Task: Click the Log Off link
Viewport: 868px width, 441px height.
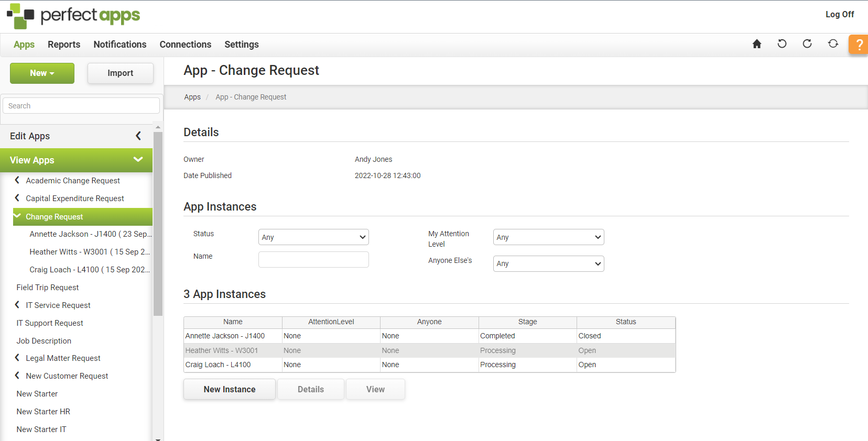Action: [840, 15]
